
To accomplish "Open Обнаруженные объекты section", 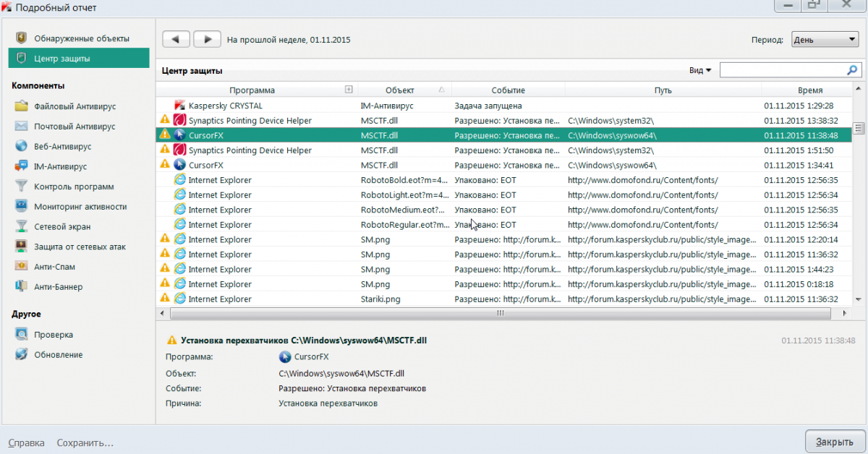I will tap(81, 38).
